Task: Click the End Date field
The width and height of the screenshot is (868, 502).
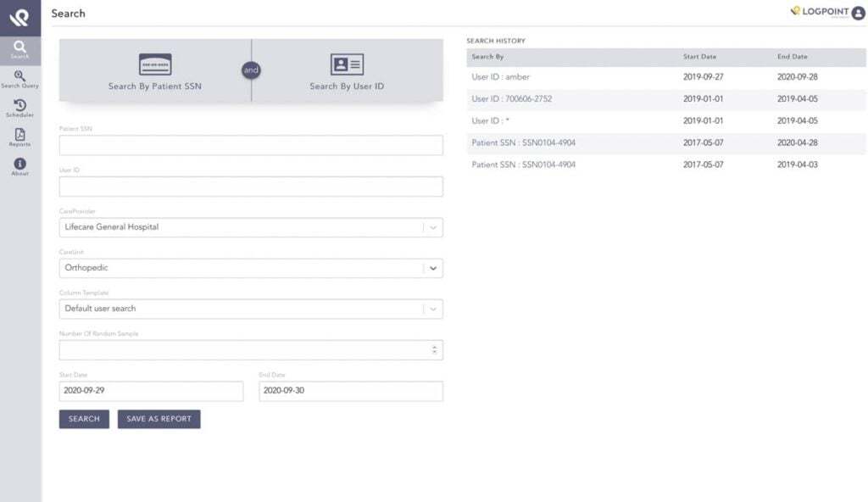Action: [350, 391]
